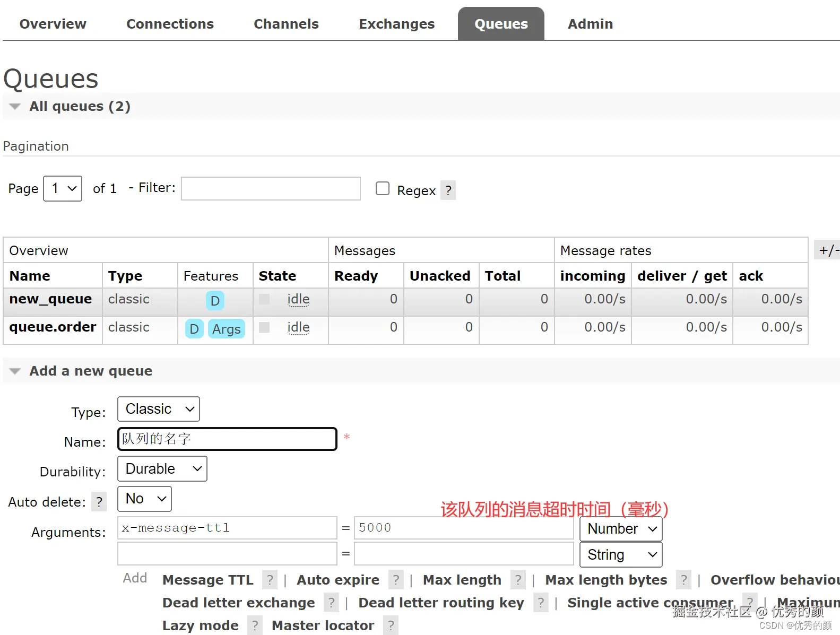Click the state indicator square of queue.order
The image size is (840, 635).
(264, 327)
